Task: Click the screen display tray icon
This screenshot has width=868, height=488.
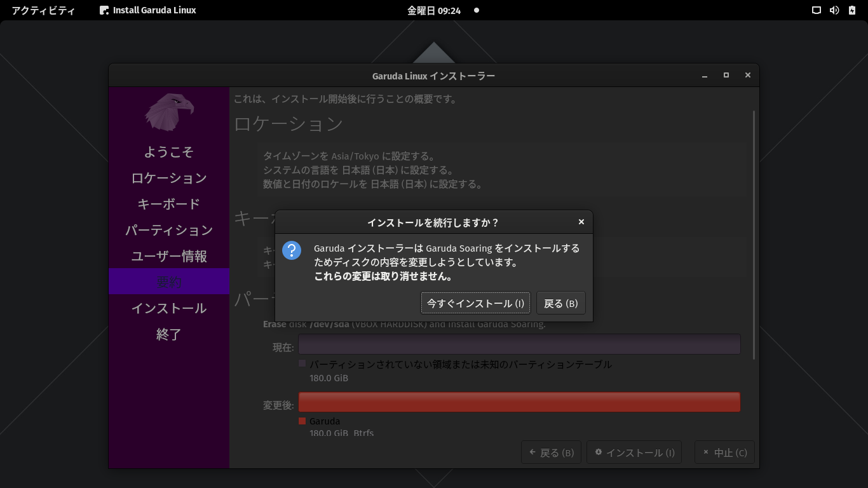Action: (x=817, y=10)
